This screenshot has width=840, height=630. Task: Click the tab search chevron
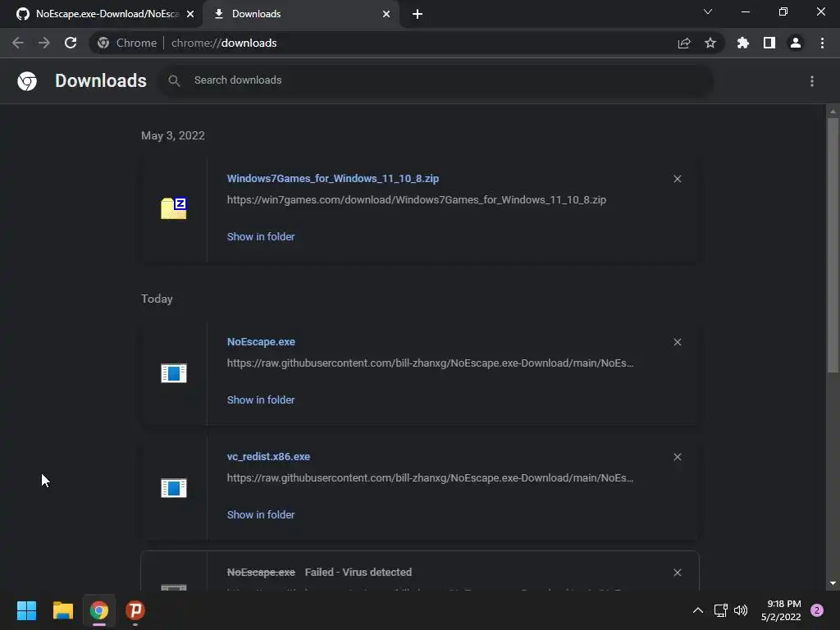pos(708,11)
